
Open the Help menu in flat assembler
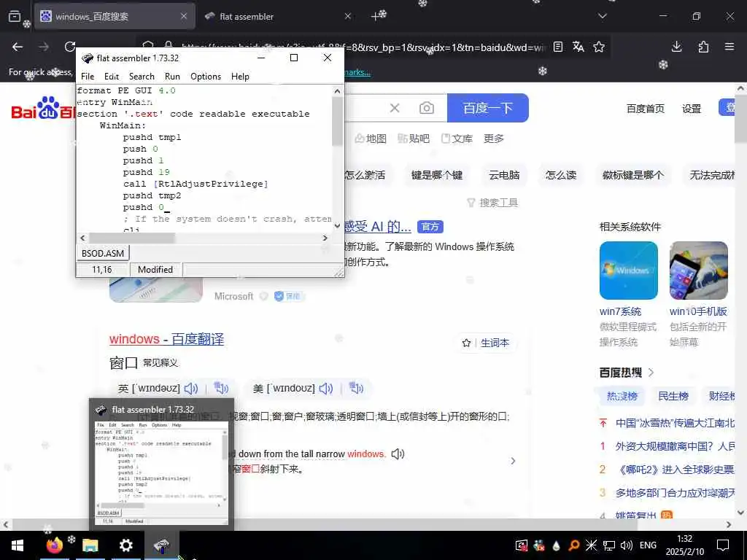(x=240, y=76)
